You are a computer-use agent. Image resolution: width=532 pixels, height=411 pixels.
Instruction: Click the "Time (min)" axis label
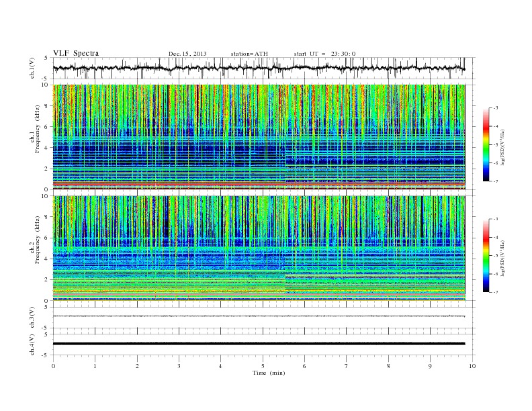coord(269,373)
